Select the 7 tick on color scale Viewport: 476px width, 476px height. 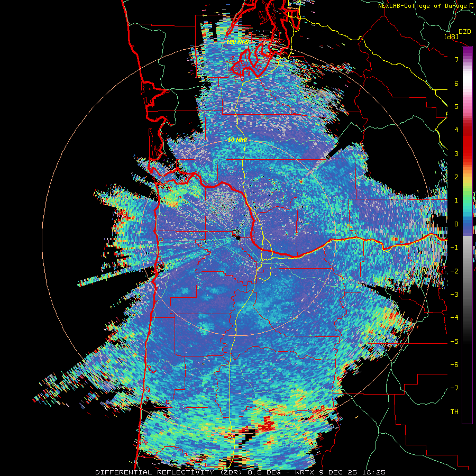456,59
